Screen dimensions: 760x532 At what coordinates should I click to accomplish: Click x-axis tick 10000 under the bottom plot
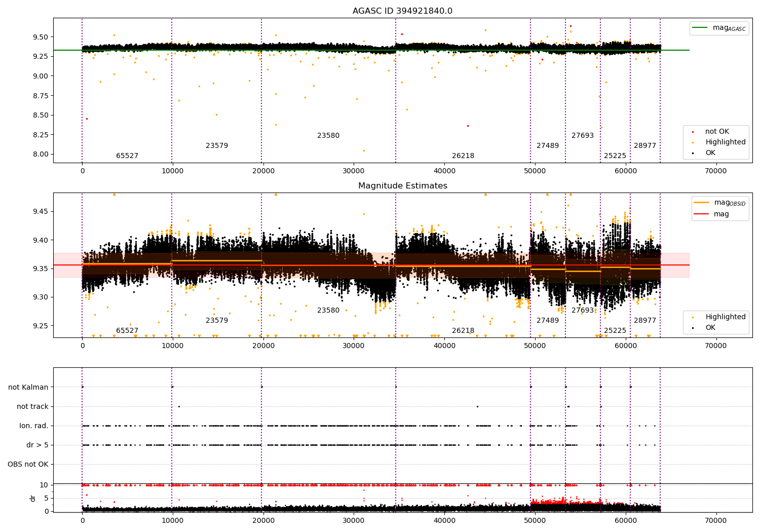coord(172,521)
